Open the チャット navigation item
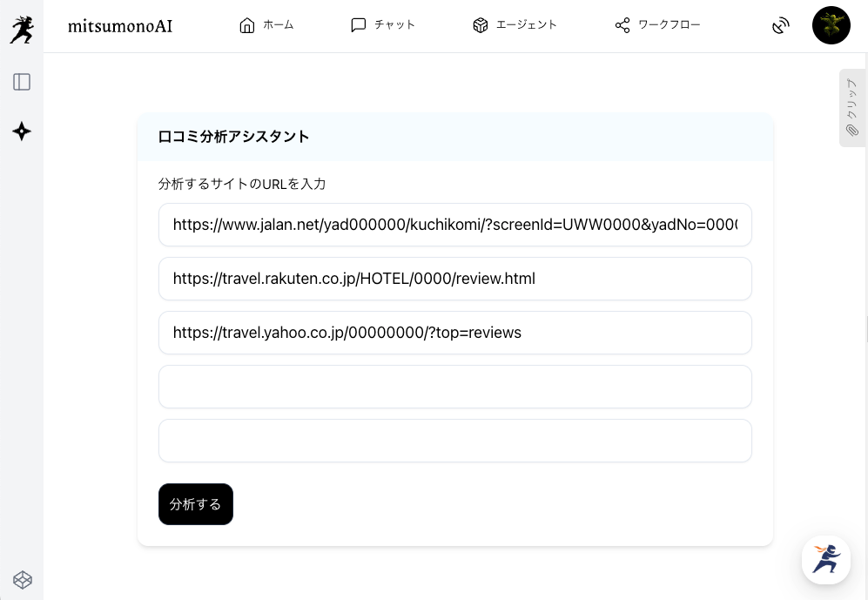 (383, 25)
